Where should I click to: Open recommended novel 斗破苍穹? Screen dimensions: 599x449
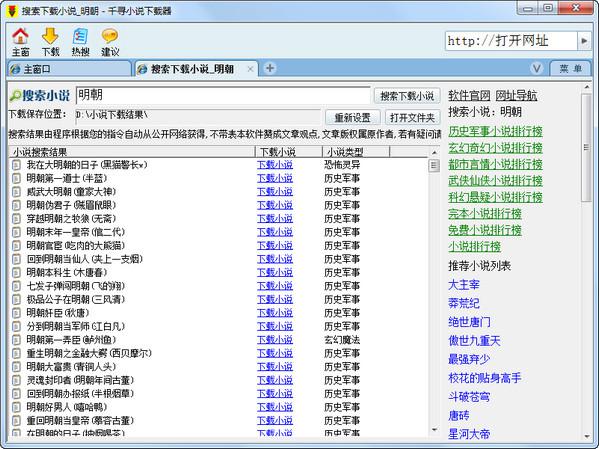[469, 397]
